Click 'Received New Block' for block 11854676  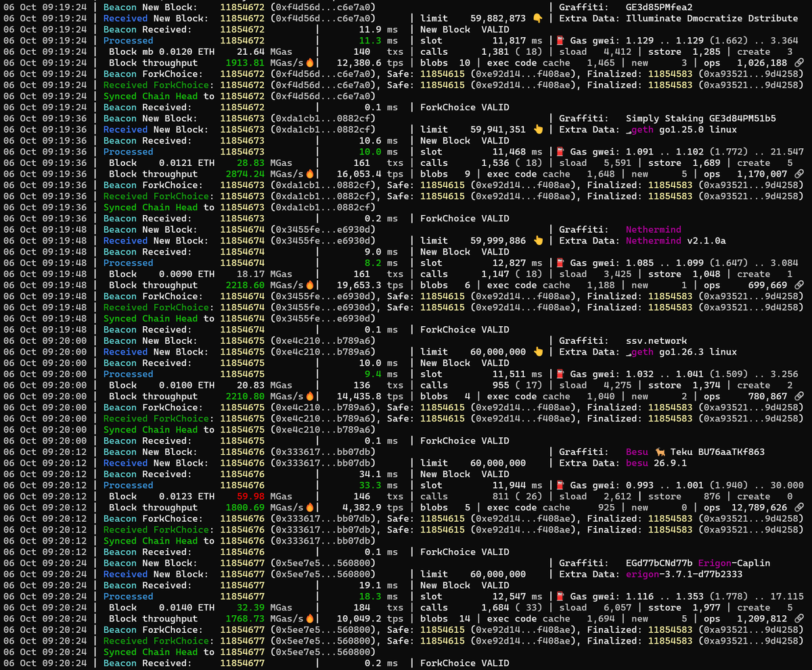coord(156,463)
